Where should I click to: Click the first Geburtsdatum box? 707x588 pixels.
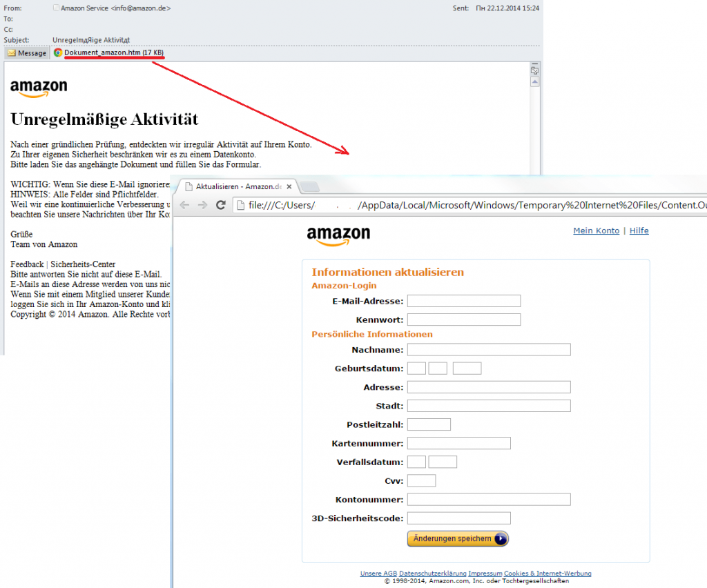(416, 369)
